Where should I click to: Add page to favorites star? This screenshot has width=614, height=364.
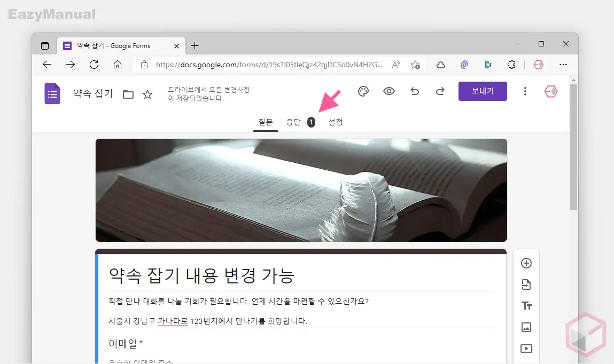415,65
